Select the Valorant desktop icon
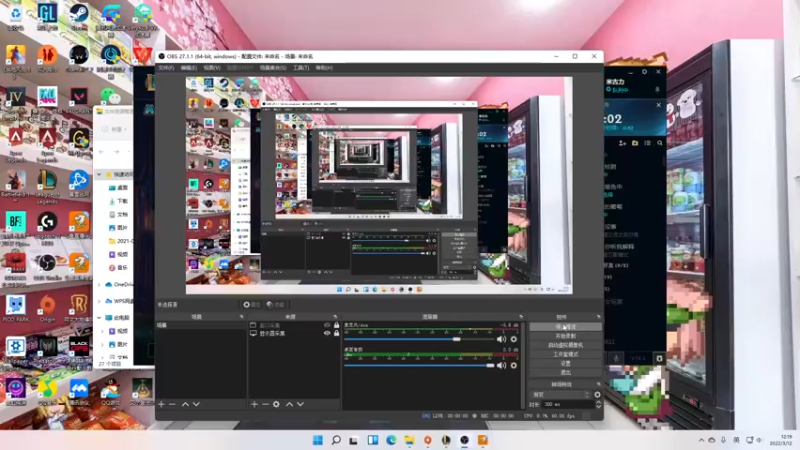 coord(79,99)
